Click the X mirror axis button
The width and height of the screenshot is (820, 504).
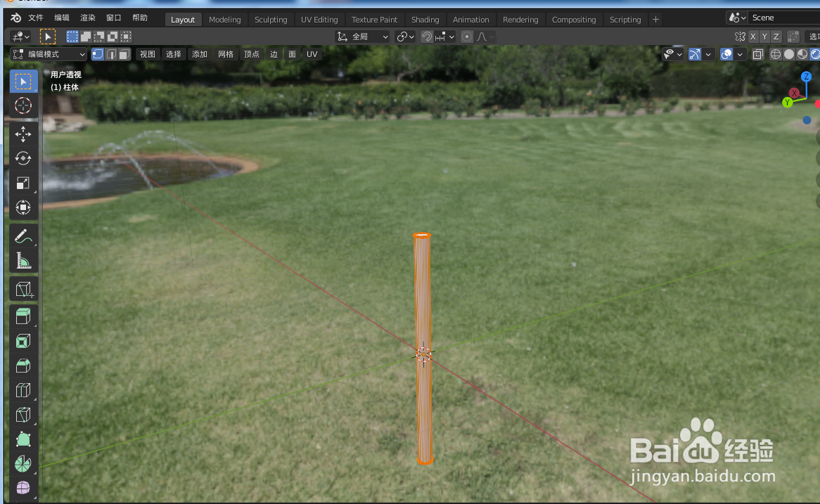click(x=753, y=36)
